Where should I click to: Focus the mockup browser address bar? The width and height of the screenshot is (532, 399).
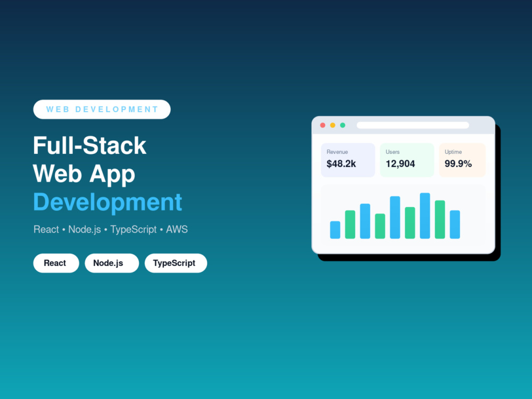(x=413, y=125)
